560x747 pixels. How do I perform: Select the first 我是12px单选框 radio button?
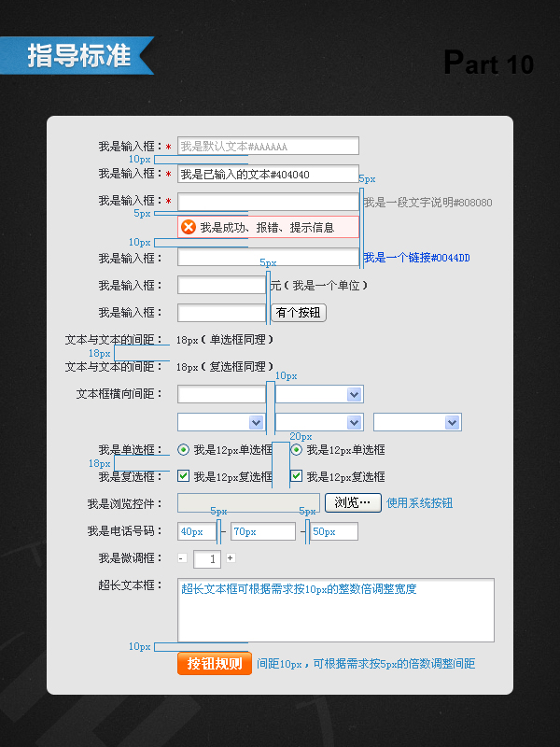coord(183,449)
